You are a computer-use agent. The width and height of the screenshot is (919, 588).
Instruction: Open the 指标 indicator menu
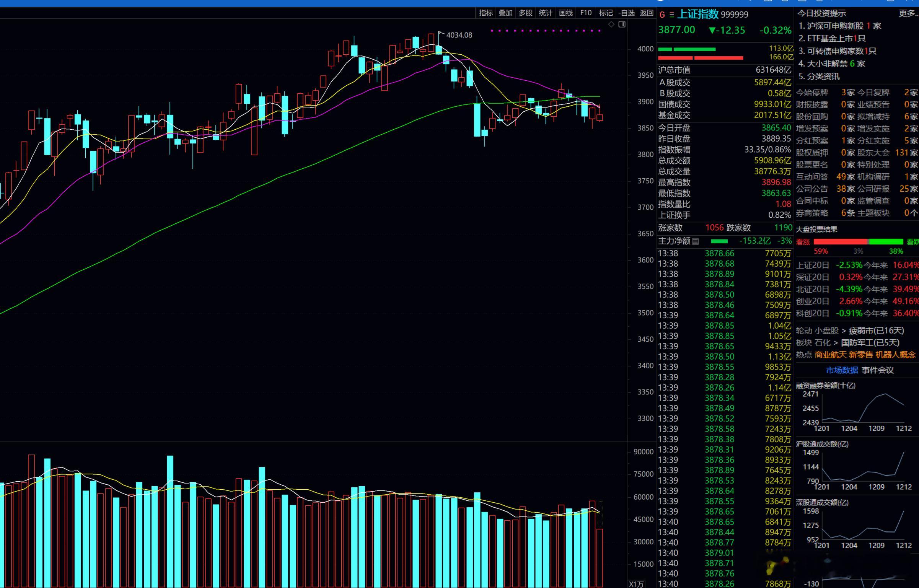coord(486,13)
